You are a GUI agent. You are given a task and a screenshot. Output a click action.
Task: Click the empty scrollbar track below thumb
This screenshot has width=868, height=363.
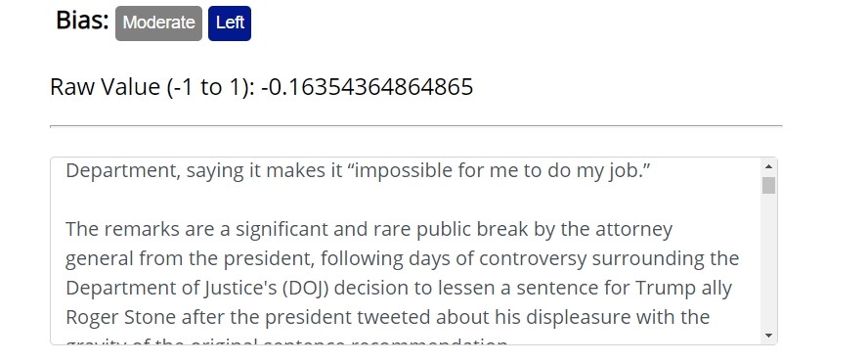(x=768, y=260)
